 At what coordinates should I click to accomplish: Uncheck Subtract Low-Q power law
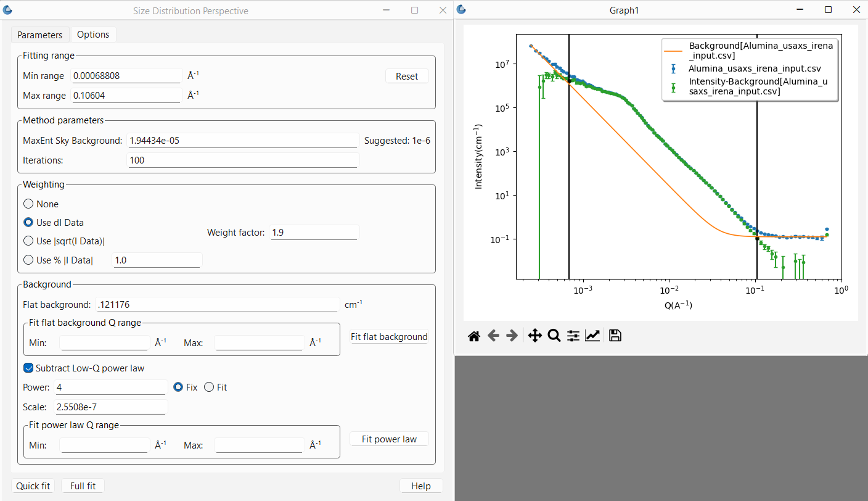pos(28,368)
